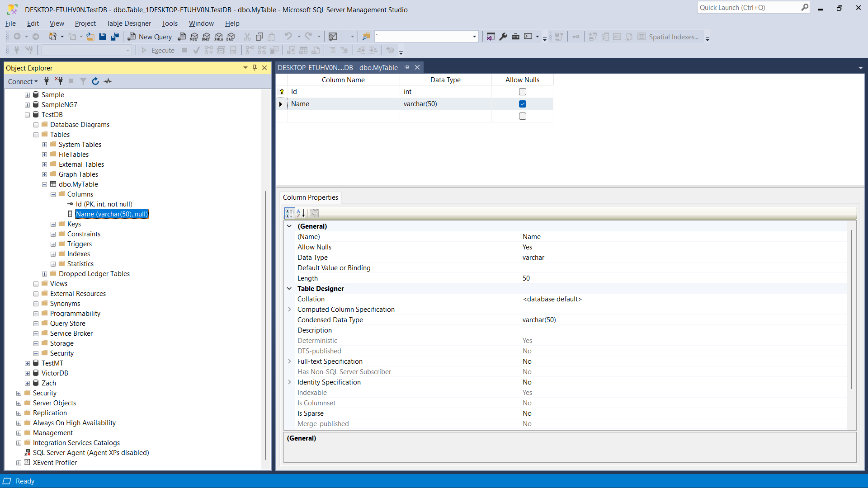This screenshot has width=868, height=488.
Task: Click the Quick Launch search field
Action: pyautogui.click(x=748, y=8)
